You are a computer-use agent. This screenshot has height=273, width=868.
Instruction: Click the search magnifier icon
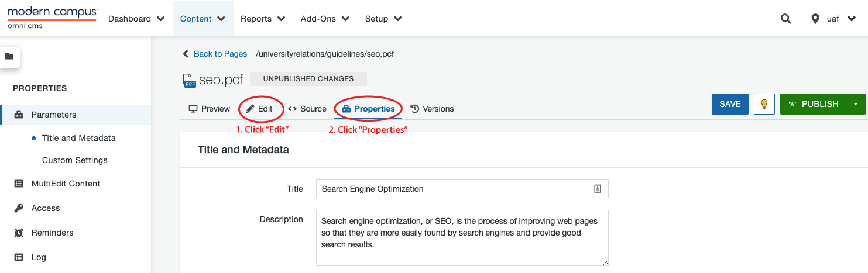[x=785, y=19]
